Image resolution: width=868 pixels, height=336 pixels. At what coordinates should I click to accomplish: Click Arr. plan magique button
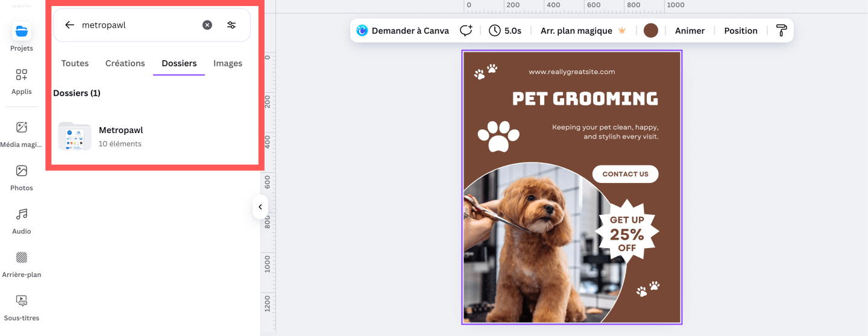click(x=583, y=31)
